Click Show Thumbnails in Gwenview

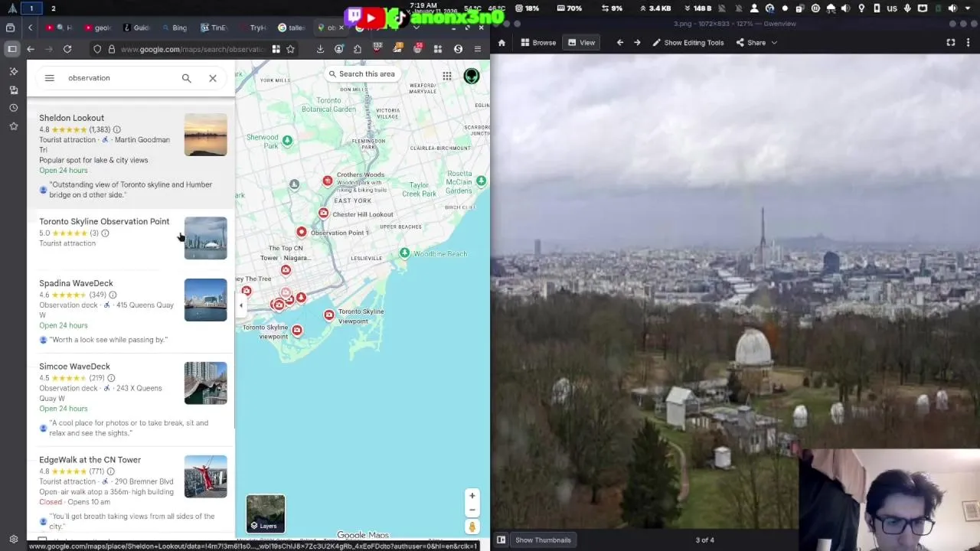coord(543,540)
